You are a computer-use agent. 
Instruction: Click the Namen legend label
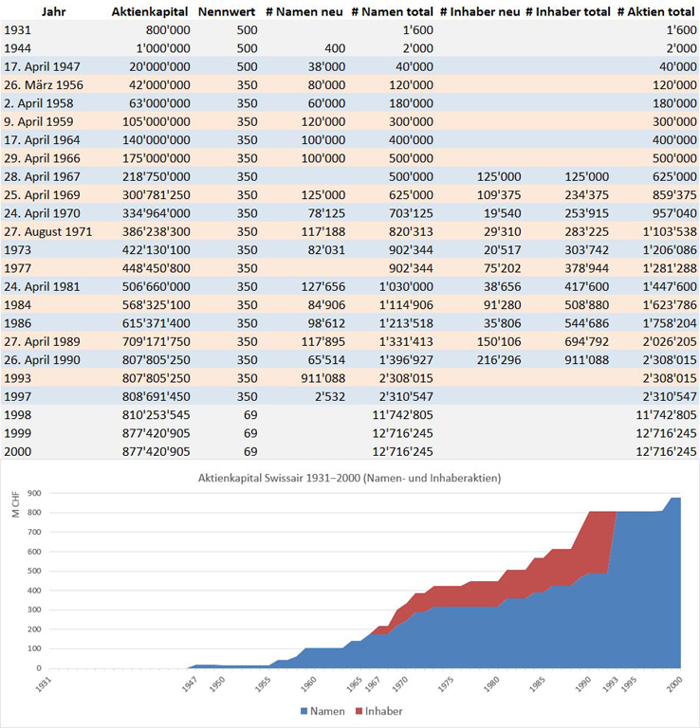[327, 711]
